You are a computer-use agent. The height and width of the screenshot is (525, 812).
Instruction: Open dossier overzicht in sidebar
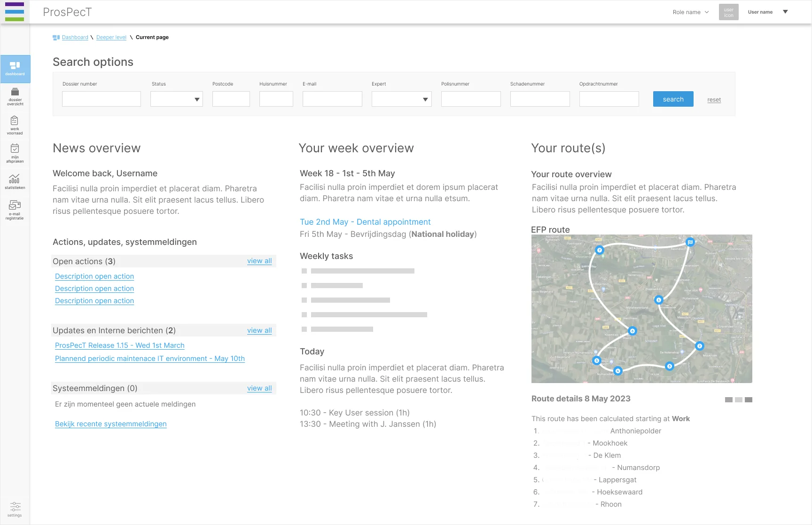[15, 96]
